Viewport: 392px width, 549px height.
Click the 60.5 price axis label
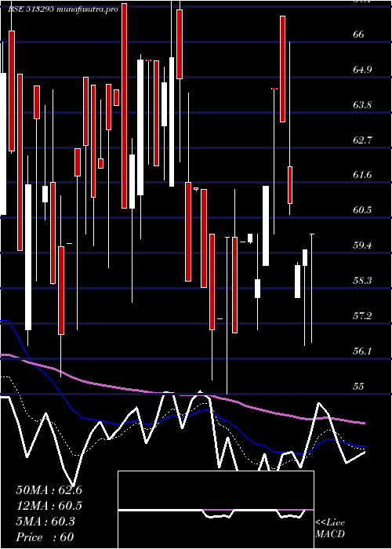[362, 210]
